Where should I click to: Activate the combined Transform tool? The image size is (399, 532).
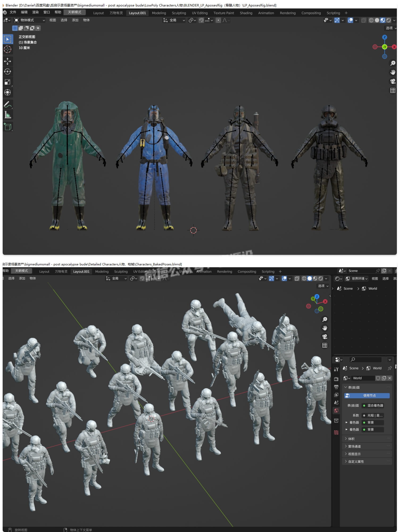7,92
